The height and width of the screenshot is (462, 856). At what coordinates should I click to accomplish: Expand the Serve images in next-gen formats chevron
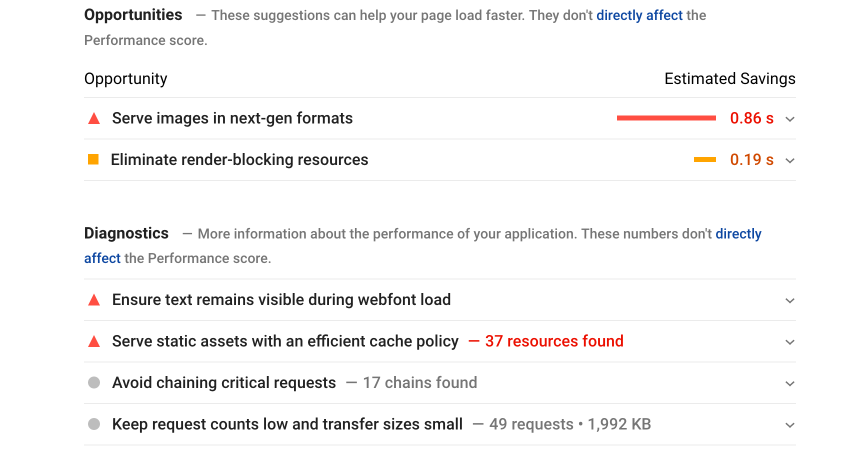point(789,119)
